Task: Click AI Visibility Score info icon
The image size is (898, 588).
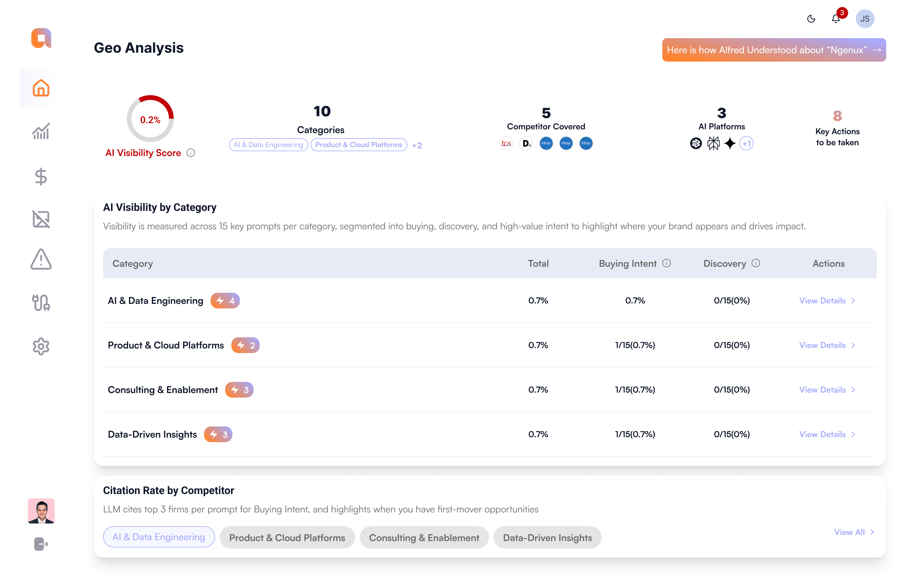Action: point(191,153)
